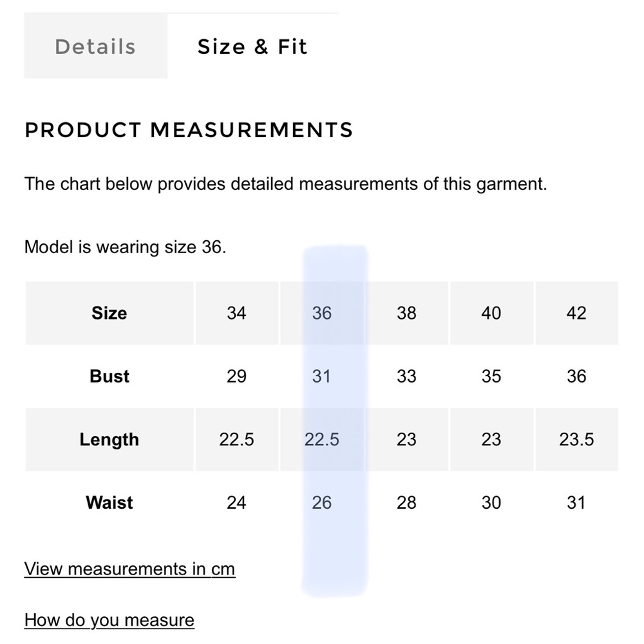
Task: Click the waist value 30 cell
Action: [491, 502]
